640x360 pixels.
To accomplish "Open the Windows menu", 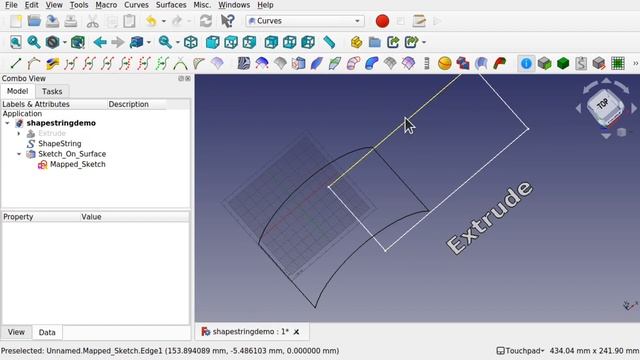I will [234, 5].
